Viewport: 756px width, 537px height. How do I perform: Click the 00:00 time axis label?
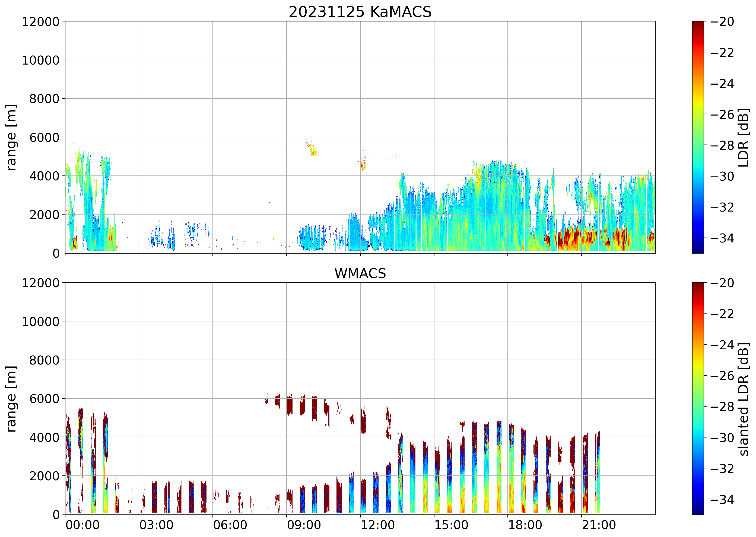point(82,525)
